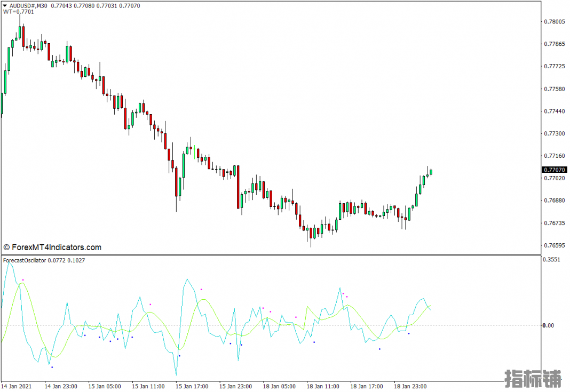Click the black 0.77070 current price tag
Screen dimensions: 570x392
pos(555,170)
